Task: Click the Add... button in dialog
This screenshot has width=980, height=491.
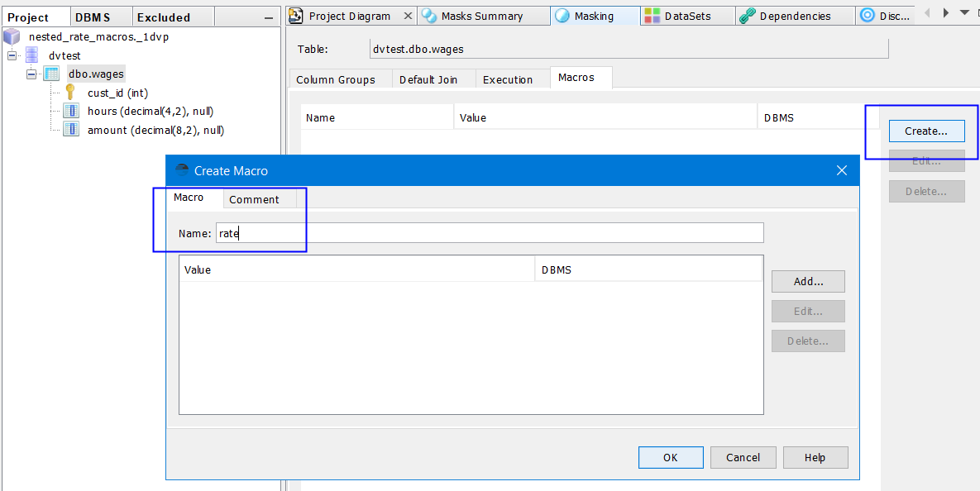Action: point(808,281)
